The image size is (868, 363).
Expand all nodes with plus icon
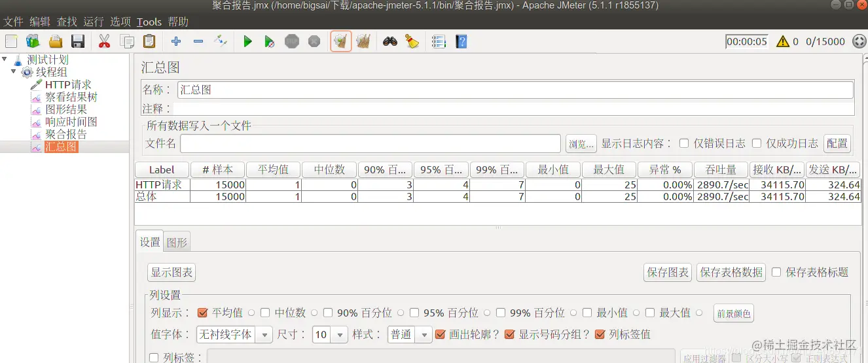click(x=176, y=42)
